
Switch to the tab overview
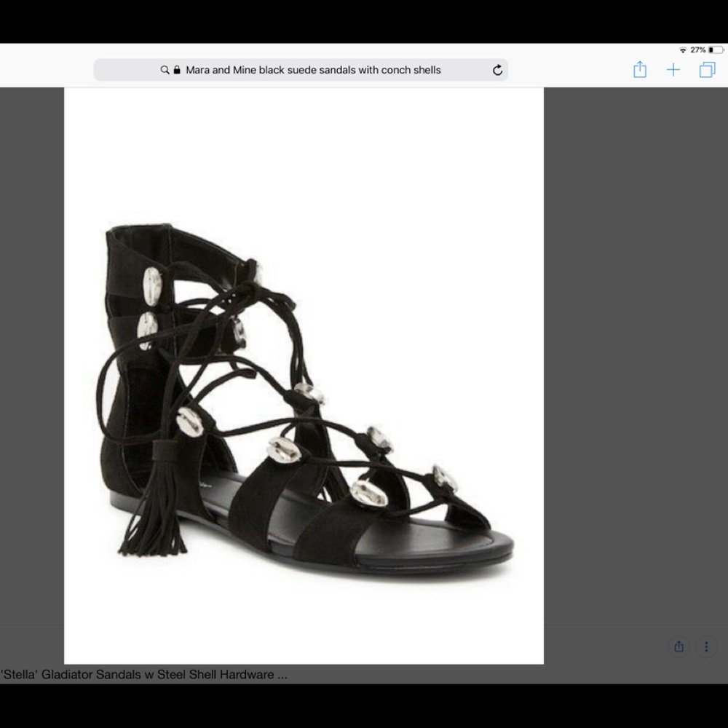click(x=706, y=69)
